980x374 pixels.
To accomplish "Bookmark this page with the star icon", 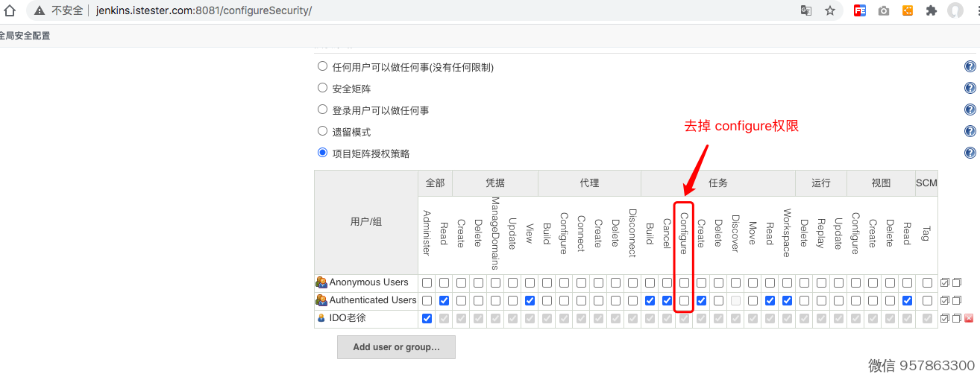I will (x=830, y=11).
